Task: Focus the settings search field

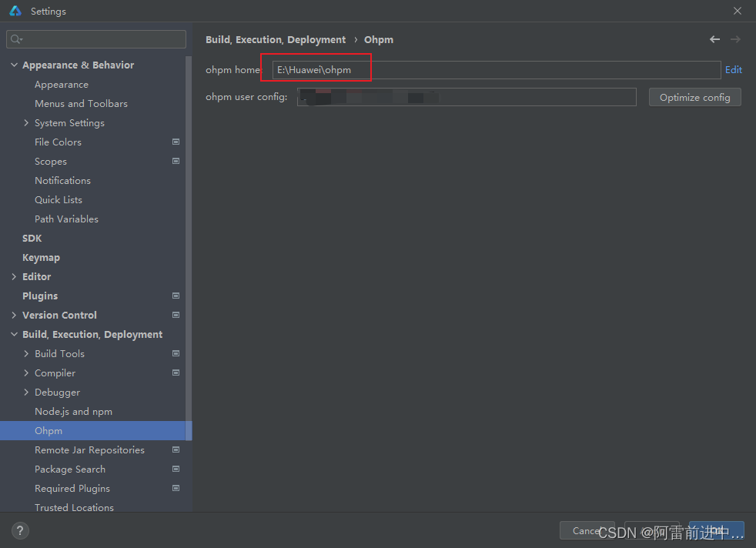Action: [x=96, y=39]
